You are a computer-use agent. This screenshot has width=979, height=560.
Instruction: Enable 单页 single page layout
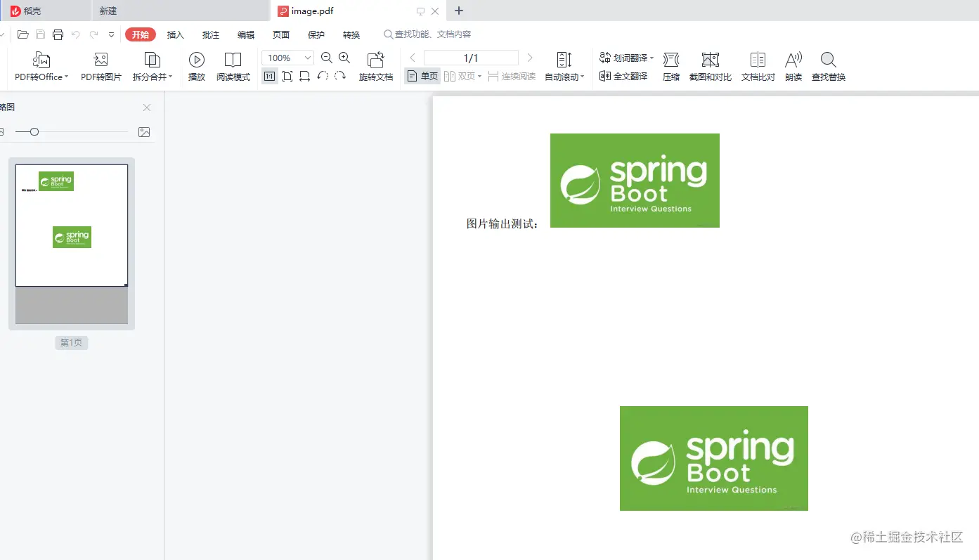coord(422,76)
